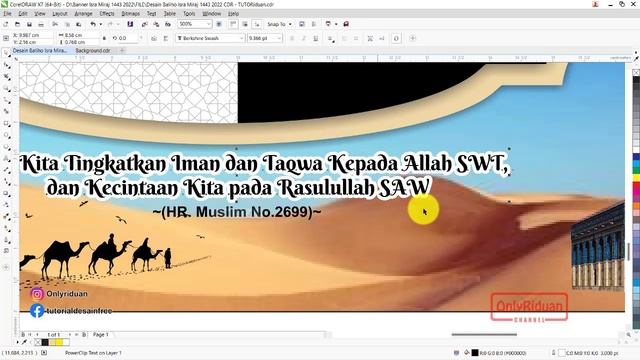Click the Help menu
This screenshot has width=640, height=360.
coord(233,13)
